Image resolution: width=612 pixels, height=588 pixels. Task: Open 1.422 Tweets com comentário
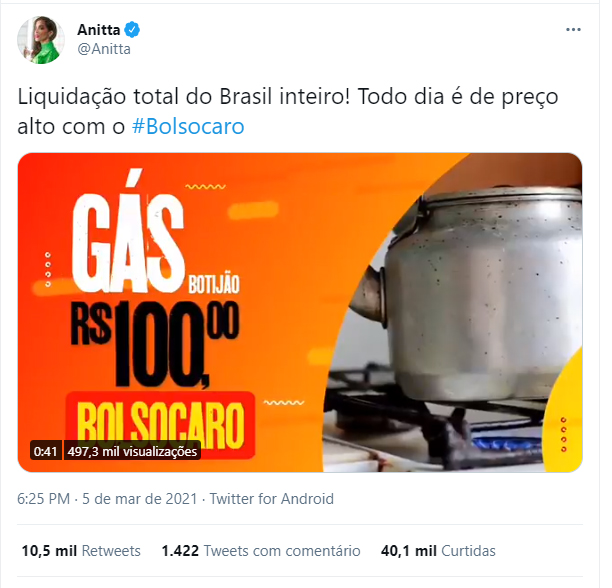pos(261,551)
